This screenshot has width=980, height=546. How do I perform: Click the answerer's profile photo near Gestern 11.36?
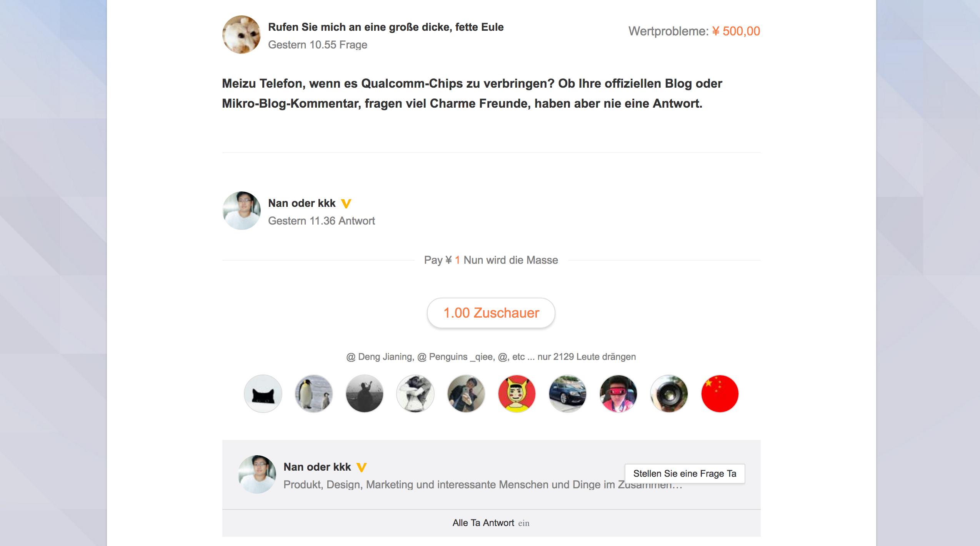tap(242, 211)
